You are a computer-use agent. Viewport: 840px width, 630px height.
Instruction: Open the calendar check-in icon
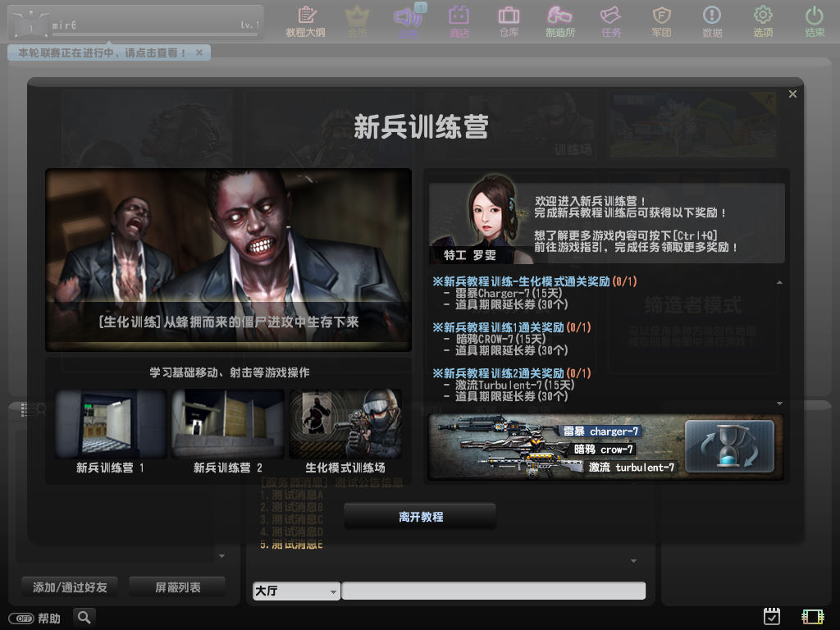[x=772, y=617]
